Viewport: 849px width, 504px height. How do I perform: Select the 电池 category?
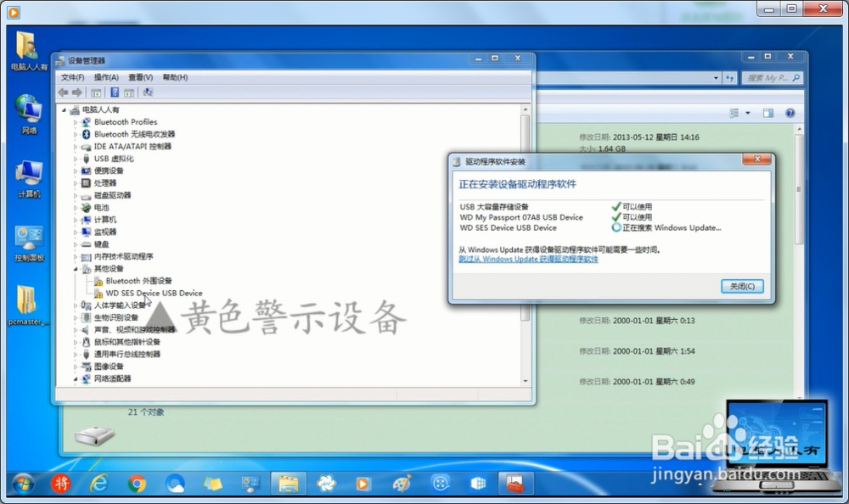pyautogui.click(x=101, y=207)
